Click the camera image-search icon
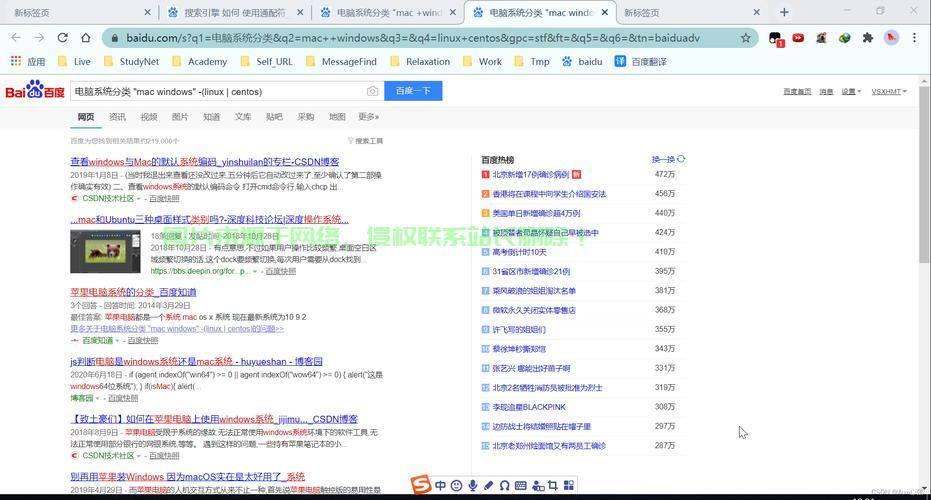The height and width of the screenshot is (500, 931). point(372,91)
